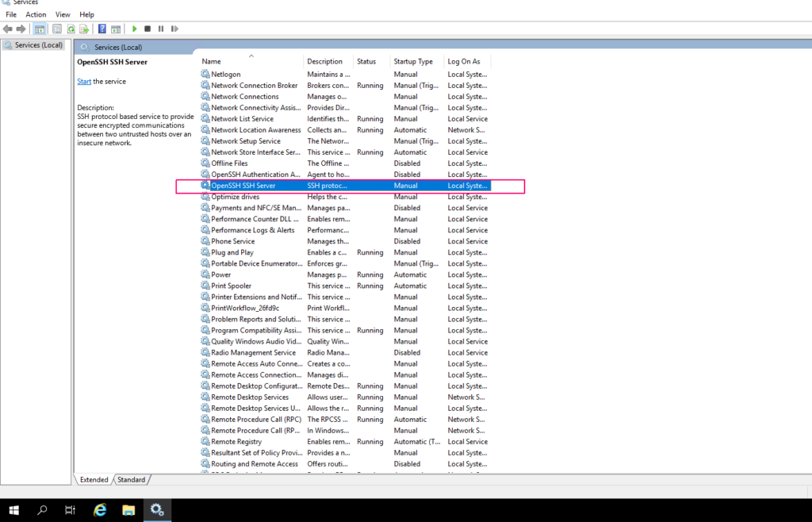Open the Action menu
812x522 pixels.
(x=36, y=14)
